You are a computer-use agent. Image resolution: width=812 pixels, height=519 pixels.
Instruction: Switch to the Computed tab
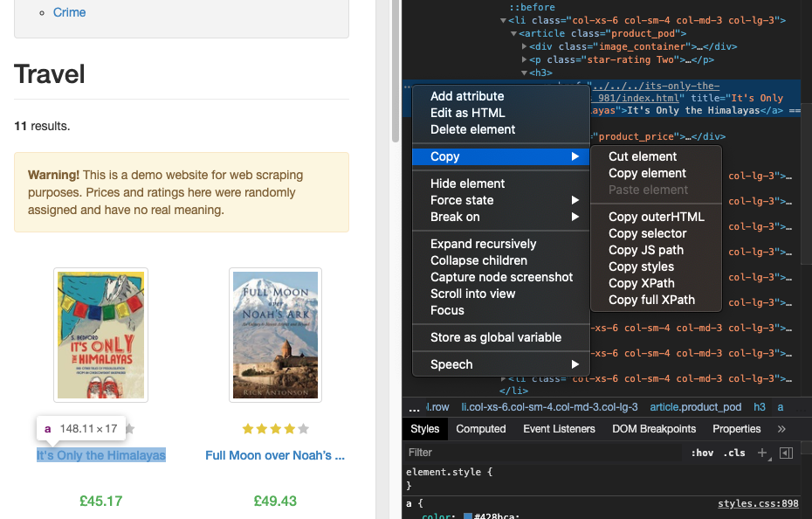click(x=480, y=429)
